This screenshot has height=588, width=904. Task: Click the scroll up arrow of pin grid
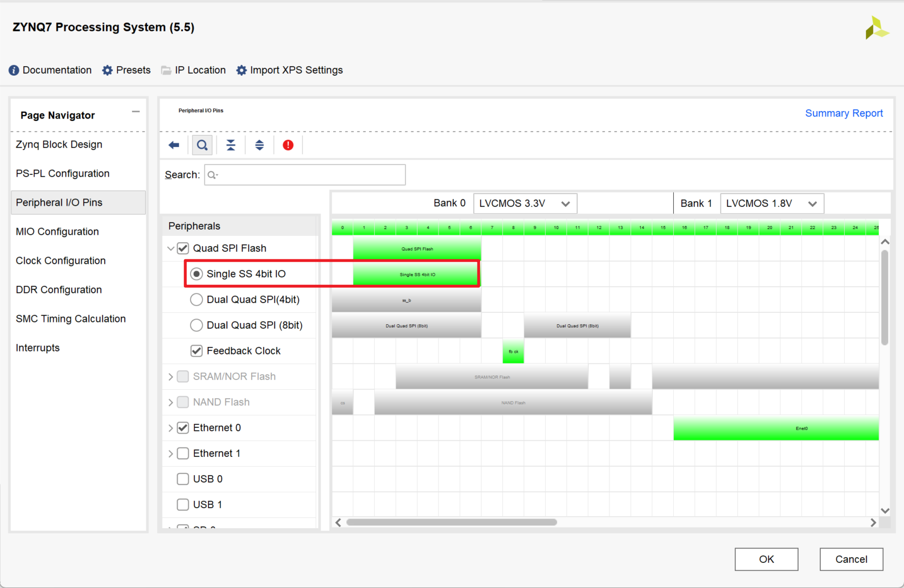[885, 242]
